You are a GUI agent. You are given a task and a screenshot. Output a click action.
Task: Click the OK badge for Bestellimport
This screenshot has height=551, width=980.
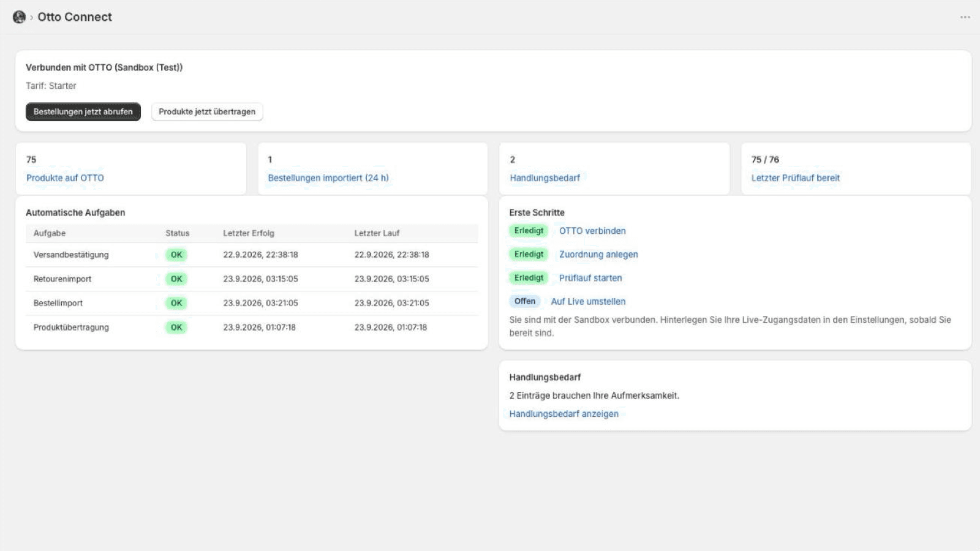176,303
